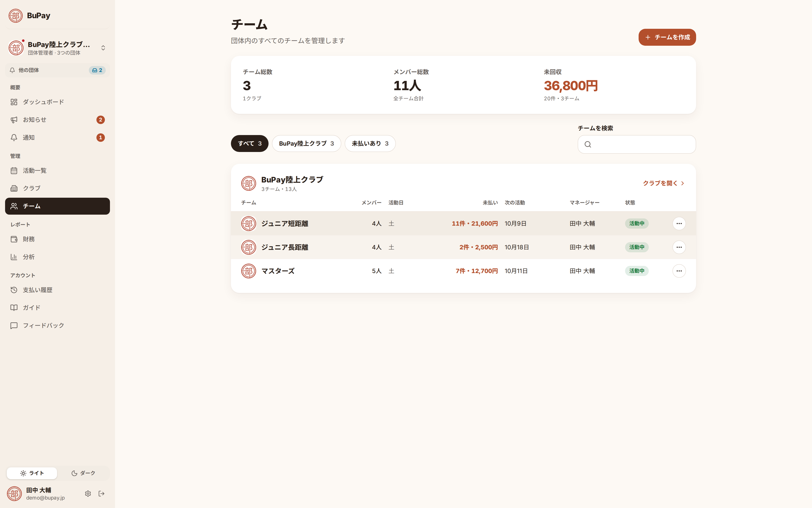Open the ジュニア長距離 team row
The width and height of the screenshot is (812, 508).
coord(463,247)
